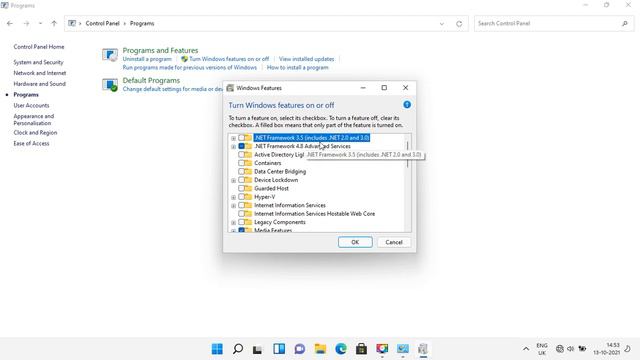Refresh the Control Panel address bar

point(459,24)
